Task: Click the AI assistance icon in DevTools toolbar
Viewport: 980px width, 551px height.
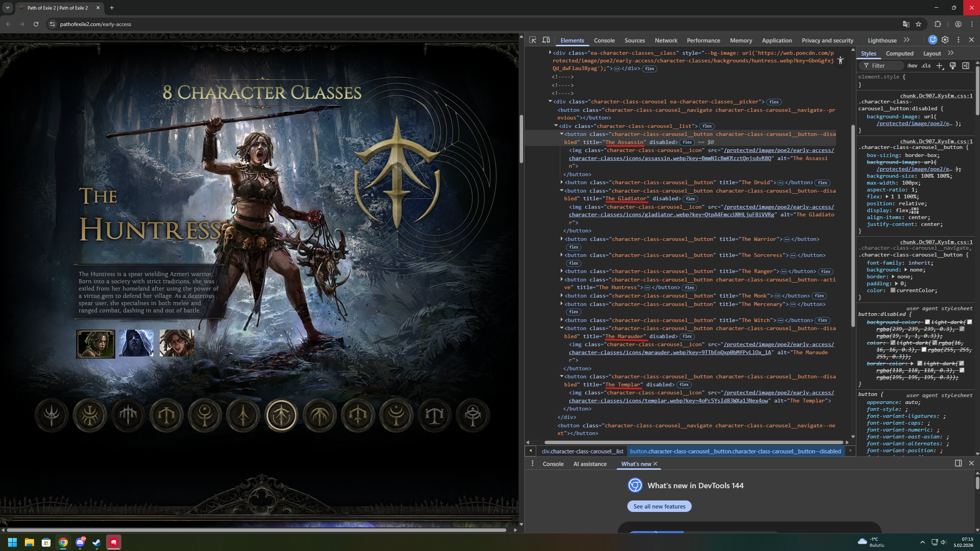Action: (933, 40)
